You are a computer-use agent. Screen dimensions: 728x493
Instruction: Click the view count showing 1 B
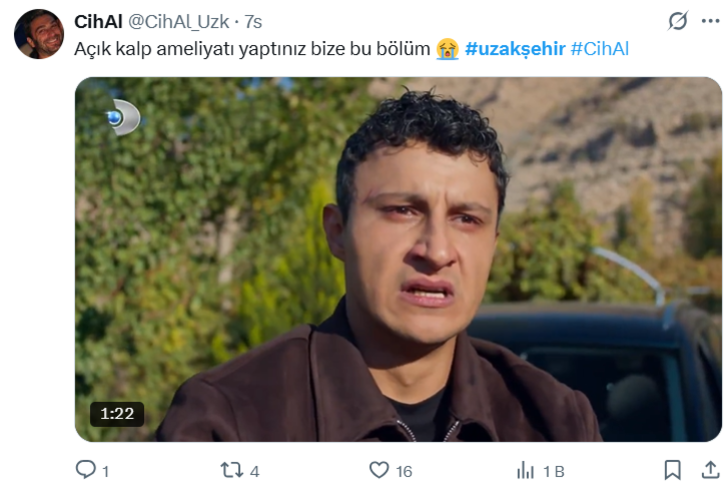(554, 472)
